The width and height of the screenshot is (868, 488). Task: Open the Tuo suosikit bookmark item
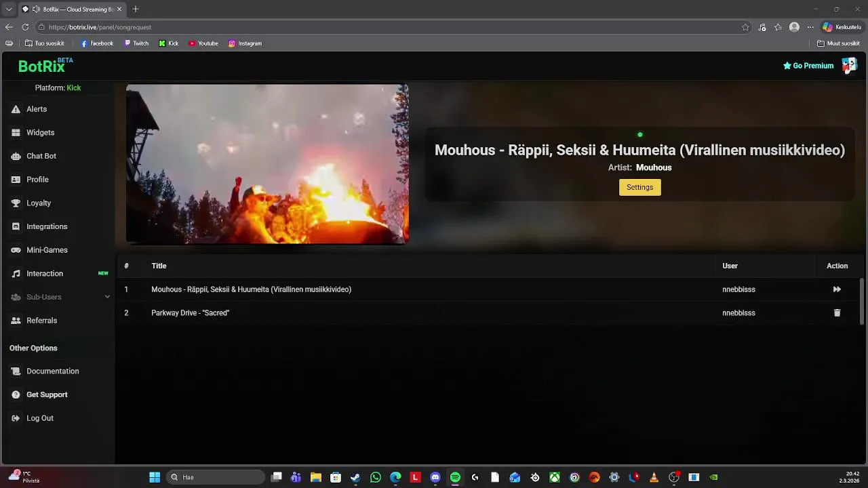(44, 43)
